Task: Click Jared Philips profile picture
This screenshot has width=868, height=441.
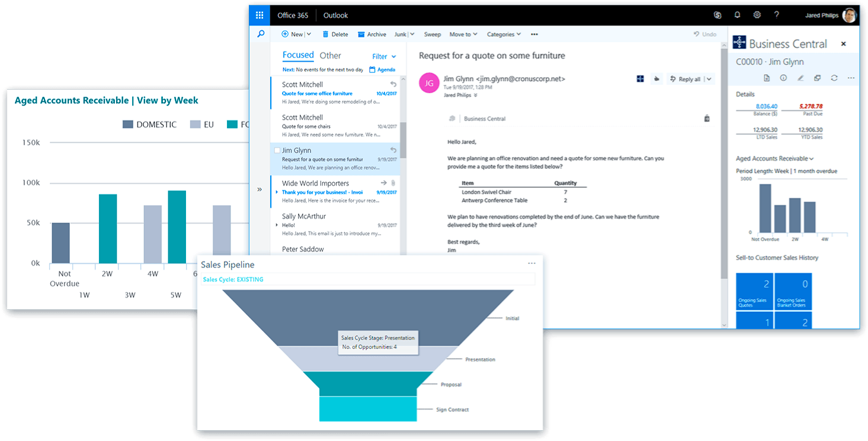Action: click(850, 15)
